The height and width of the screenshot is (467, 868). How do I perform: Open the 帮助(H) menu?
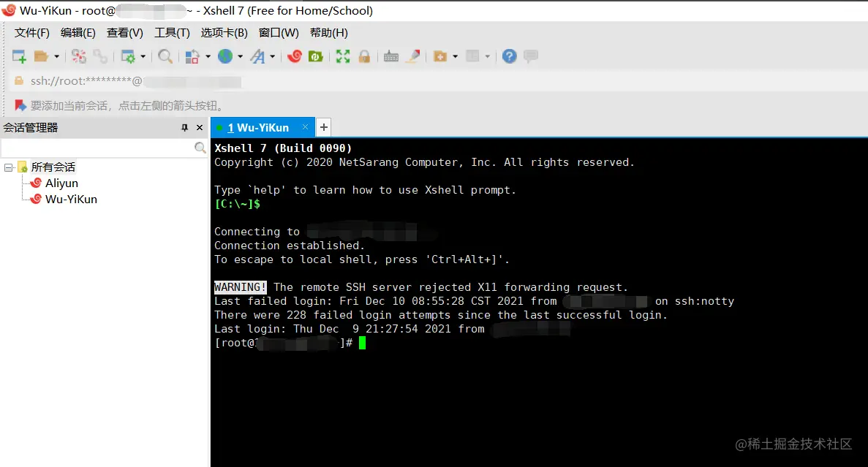329,33
